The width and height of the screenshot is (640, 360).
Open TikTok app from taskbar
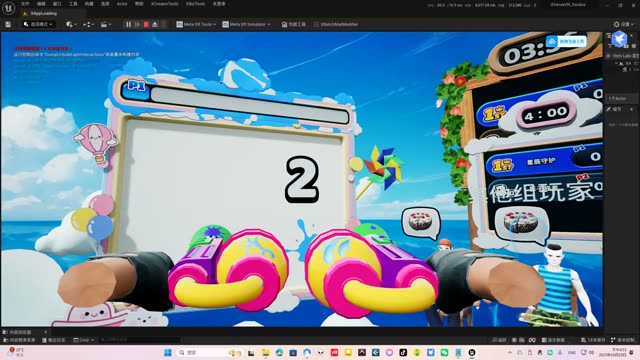click(x=403, y=353)
